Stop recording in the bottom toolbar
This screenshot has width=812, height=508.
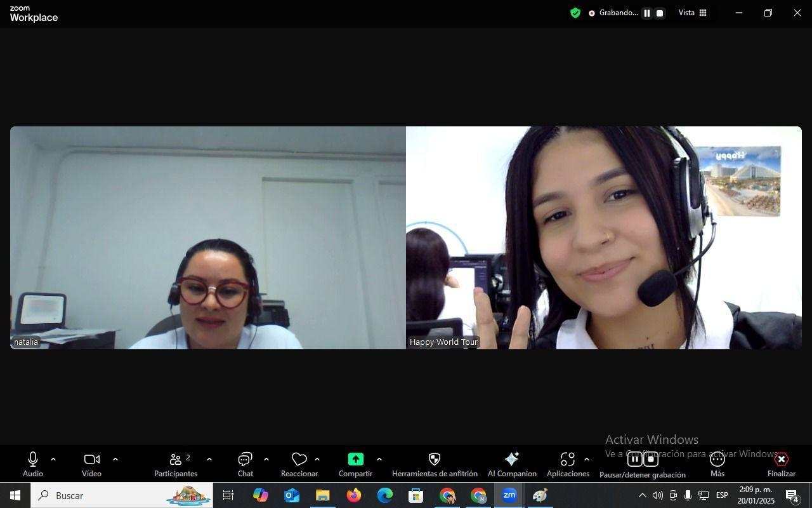point(651,459)
